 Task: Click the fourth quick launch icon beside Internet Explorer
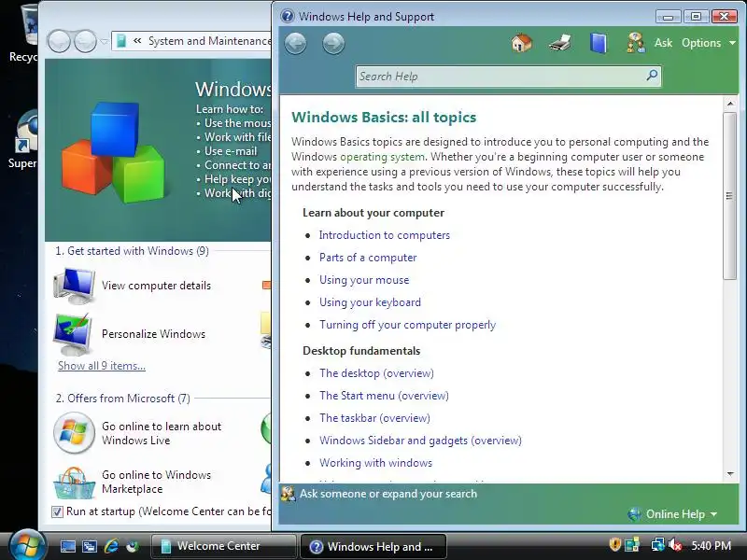[x=133, y=546]
